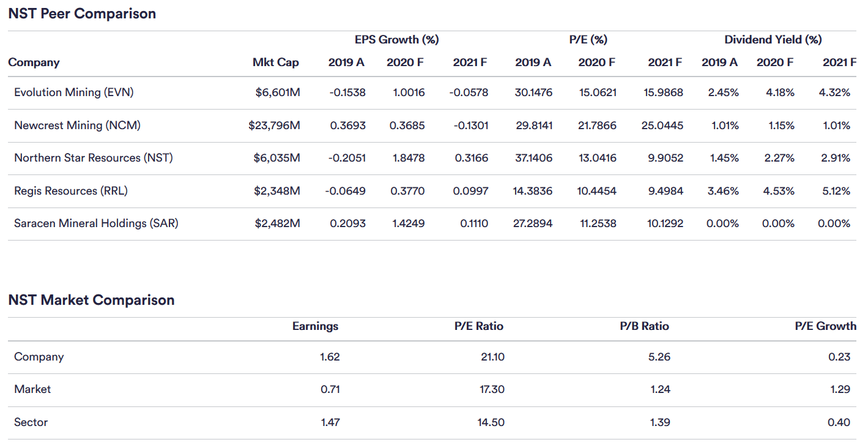Click the Company column header
The height and width of the screenshot is (445, 868).
[34, 62]
